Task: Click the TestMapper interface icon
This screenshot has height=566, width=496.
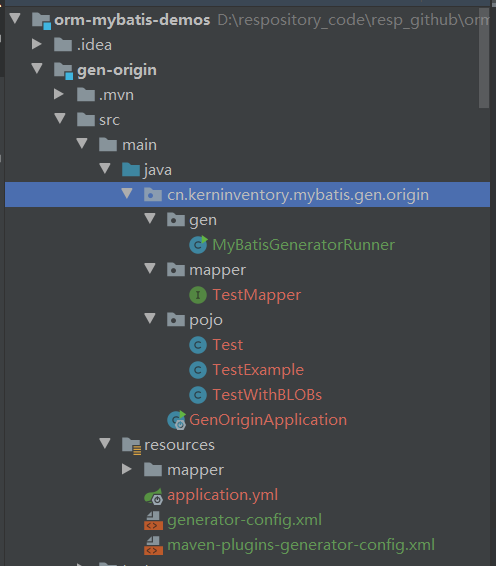Action: (x=198, y=295)
